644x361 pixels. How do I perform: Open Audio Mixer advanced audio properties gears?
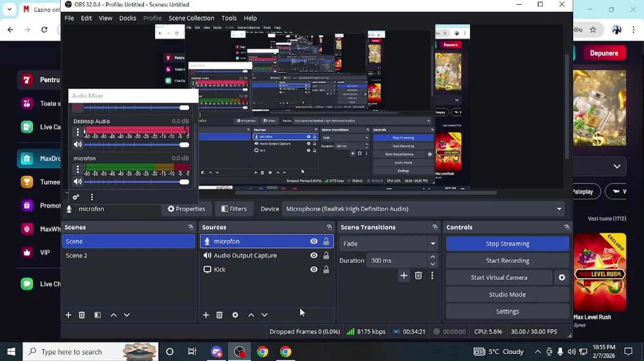(76, 197)
